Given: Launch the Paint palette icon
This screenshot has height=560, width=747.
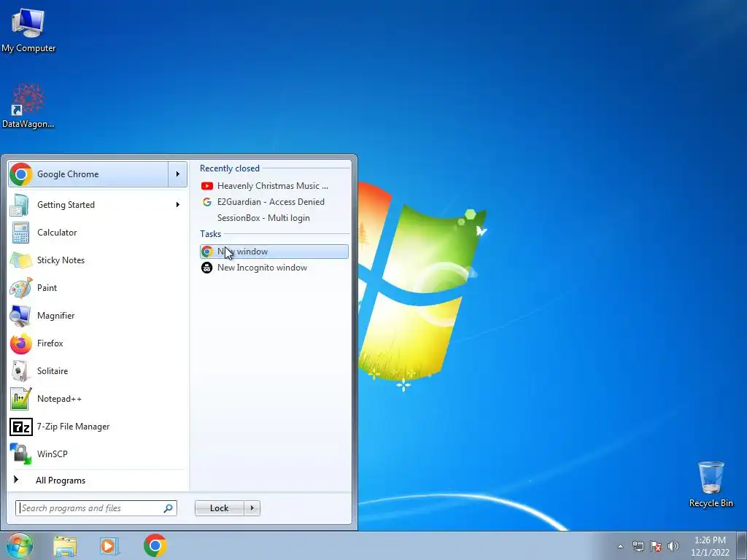Looking at the screenshot, I should click(20, 287).
